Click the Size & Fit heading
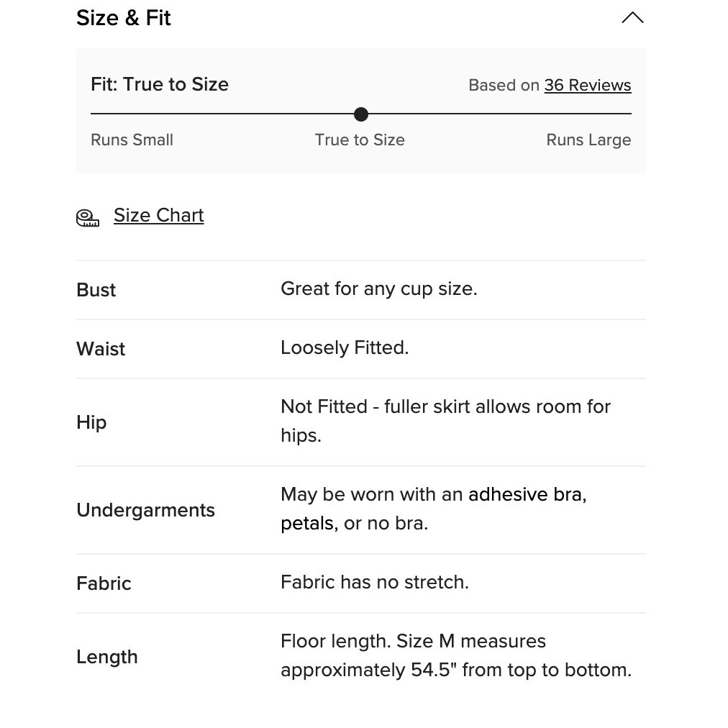 tap(124, 18)
